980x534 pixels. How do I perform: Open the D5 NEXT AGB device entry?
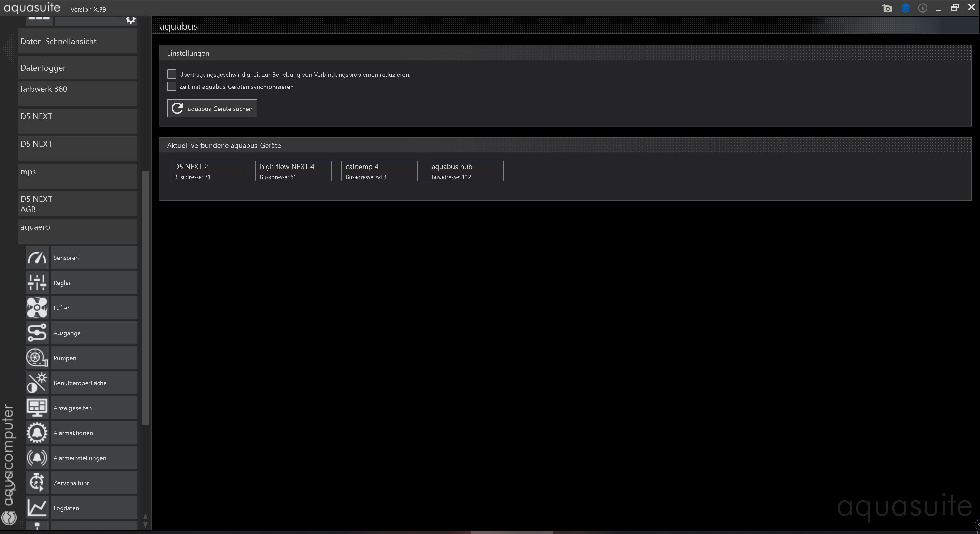(78, 204)
